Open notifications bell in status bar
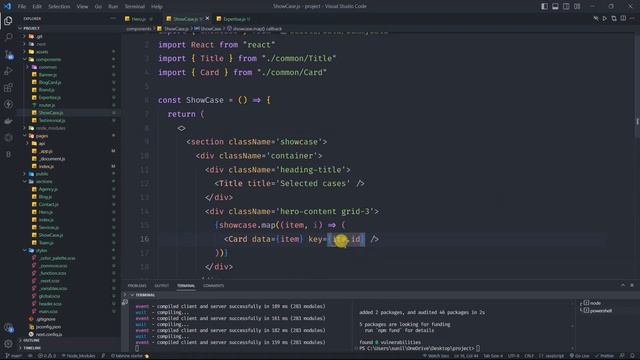The height and width of the screenshot is (360, 640). 631,356
